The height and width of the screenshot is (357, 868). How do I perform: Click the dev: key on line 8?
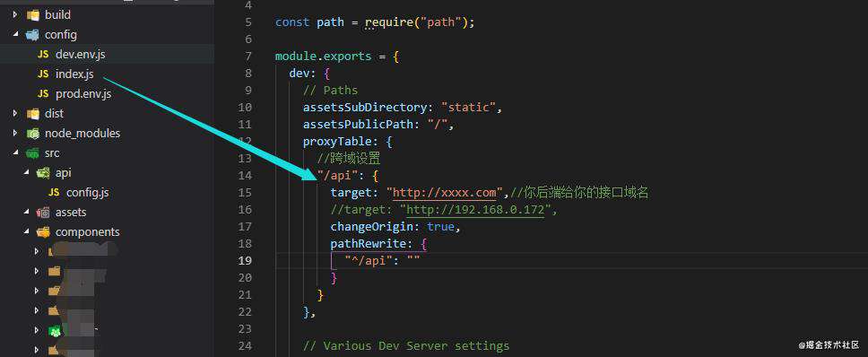303,74
